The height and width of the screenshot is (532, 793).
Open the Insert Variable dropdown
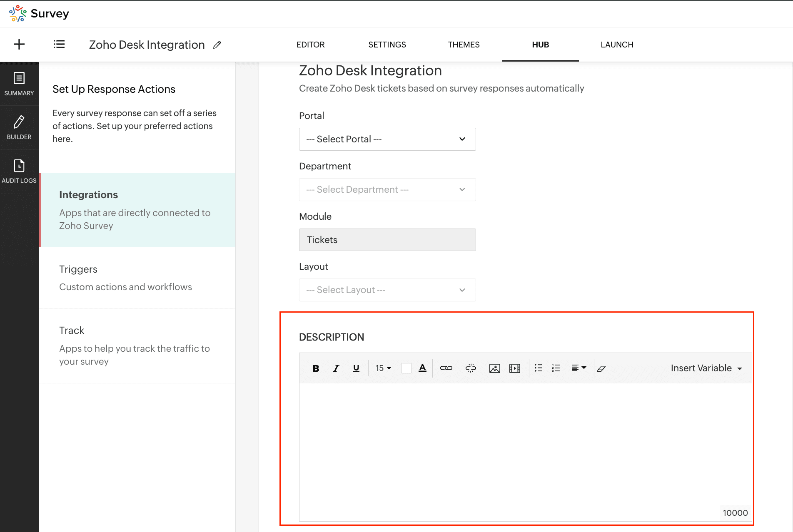[x=706, y=368]
